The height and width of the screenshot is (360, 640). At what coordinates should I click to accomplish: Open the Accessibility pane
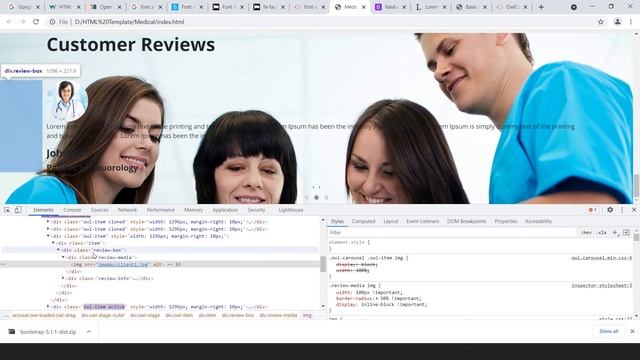pyautogui.click(x=538, y=221)
